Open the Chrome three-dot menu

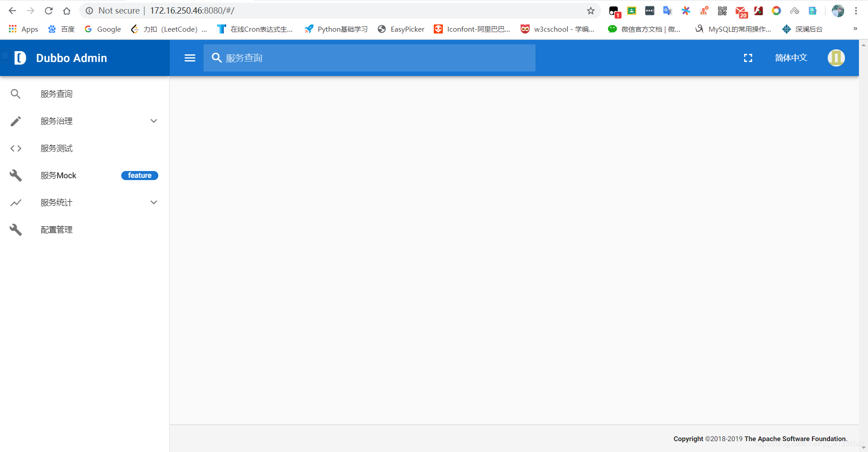pyautogui.click(x=856, y=10)
